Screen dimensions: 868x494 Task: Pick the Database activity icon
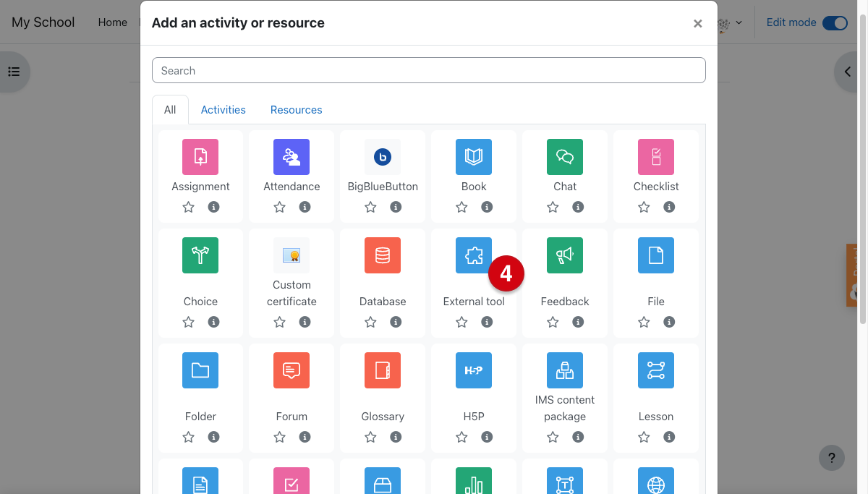pos(383,255)
